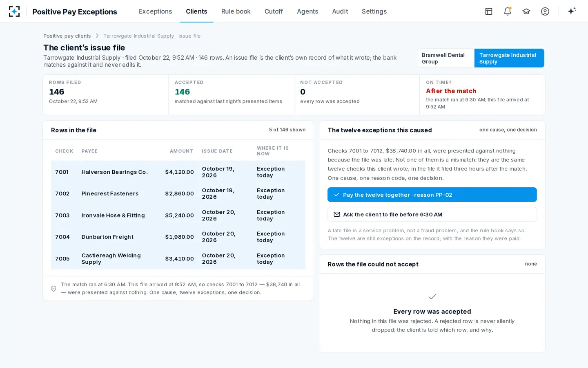Select the Castlereagh Welding Supply row

click(178, 258)
